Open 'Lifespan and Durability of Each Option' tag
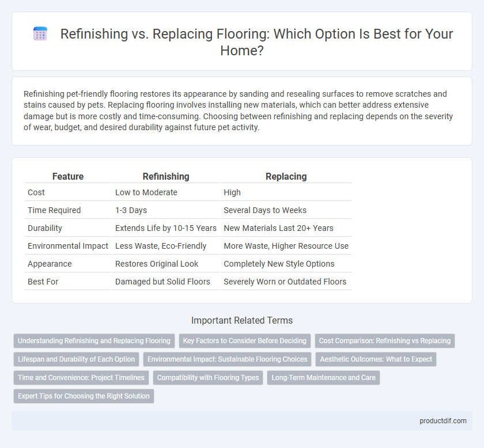Viewport: 484px width, 448px height. pos(76,359)
